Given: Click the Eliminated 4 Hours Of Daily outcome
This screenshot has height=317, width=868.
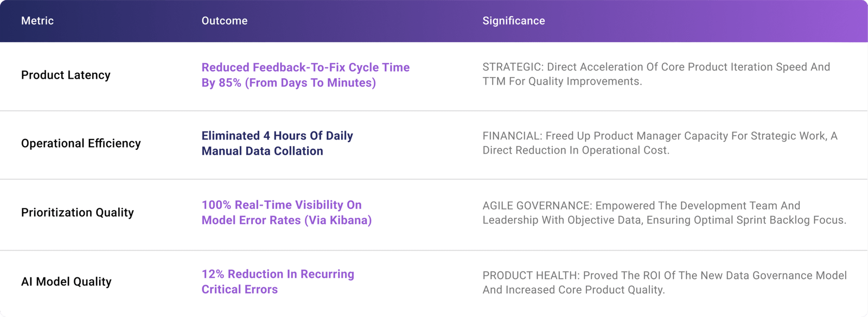Looking at the screenshot, I should 277,136.
